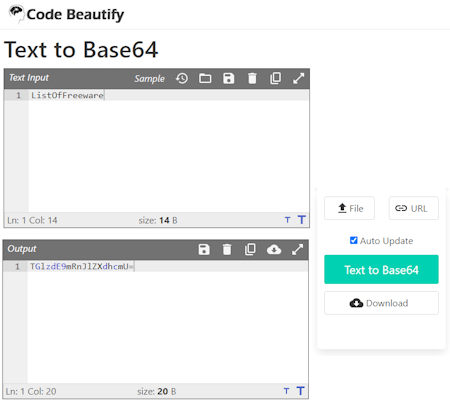Click the File upload button
Screen dimensions: 450x414
tap(349, 208)
